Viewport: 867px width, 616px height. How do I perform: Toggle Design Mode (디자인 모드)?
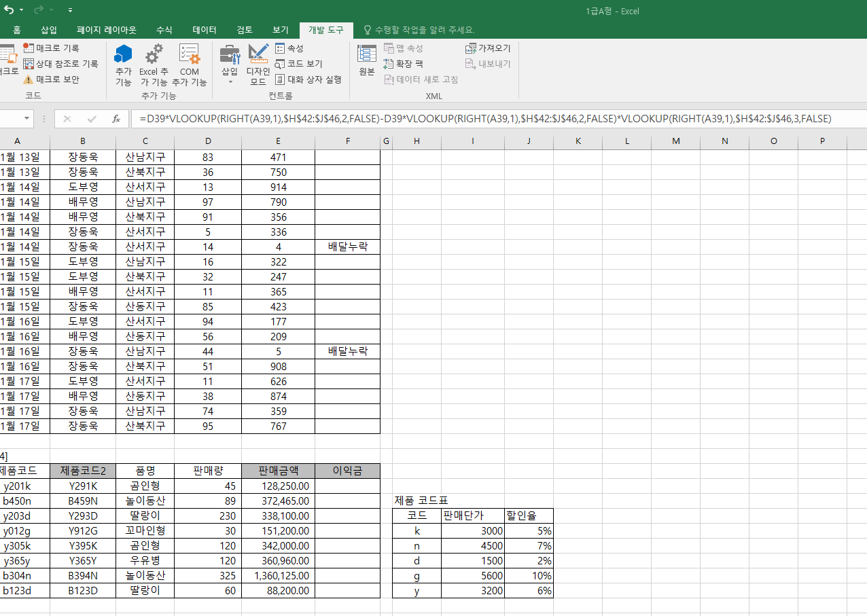pyautogui.click(x=258, y=65)
